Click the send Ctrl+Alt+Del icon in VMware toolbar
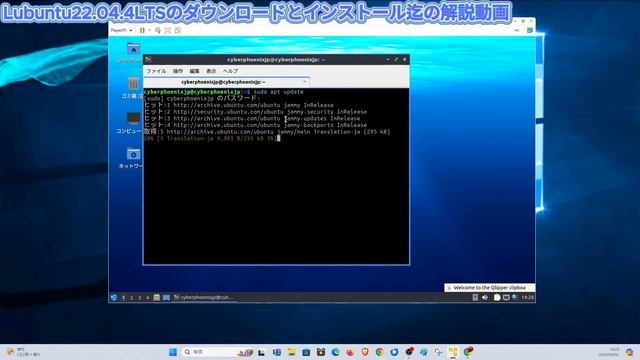Image resolution: width=640 pixels, height=360 pixels. (158, 30)
